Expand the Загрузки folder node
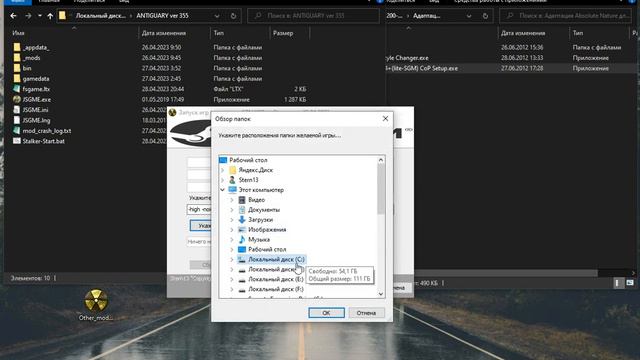This screenshot has width=640, height=360. coord(232,220)
